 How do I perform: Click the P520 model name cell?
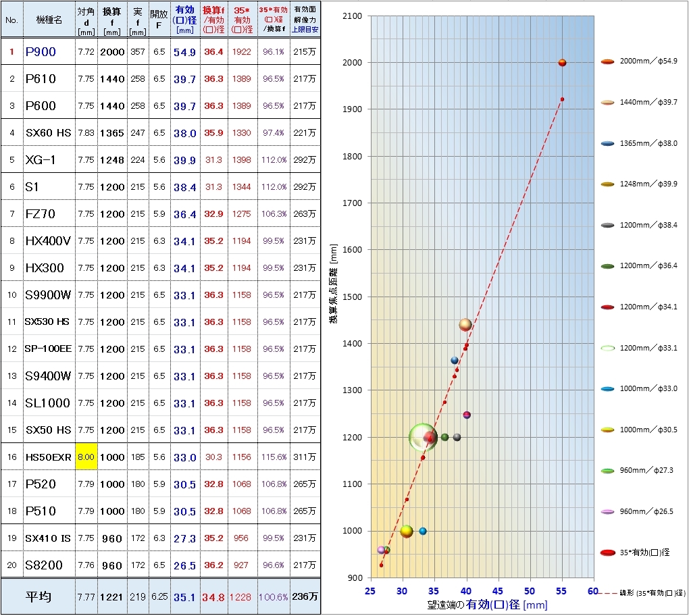(x=49, y=484)
